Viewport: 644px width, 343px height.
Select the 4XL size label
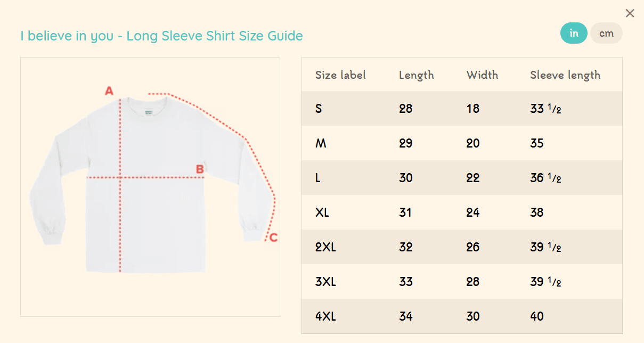[x=325, y=316]
